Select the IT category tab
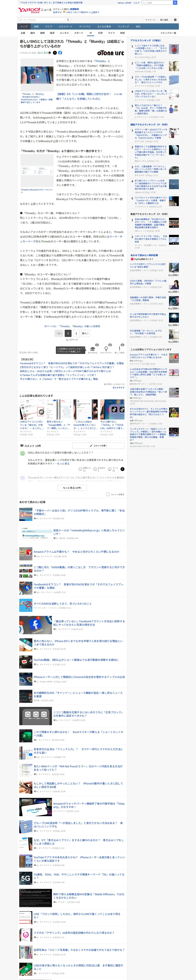 (x=91, y=33)
